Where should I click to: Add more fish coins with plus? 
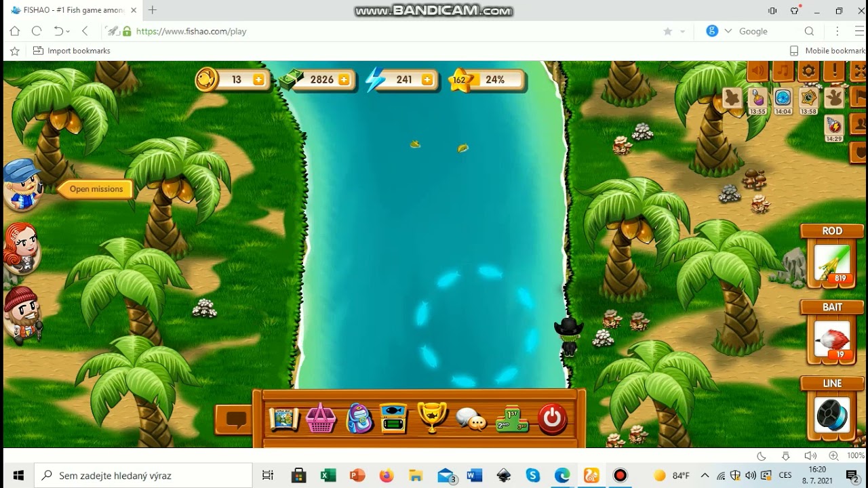coord(258,79)
